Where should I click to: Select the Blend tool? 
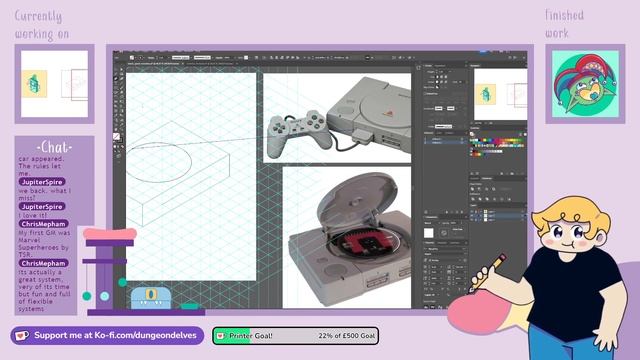pos(121,115)
